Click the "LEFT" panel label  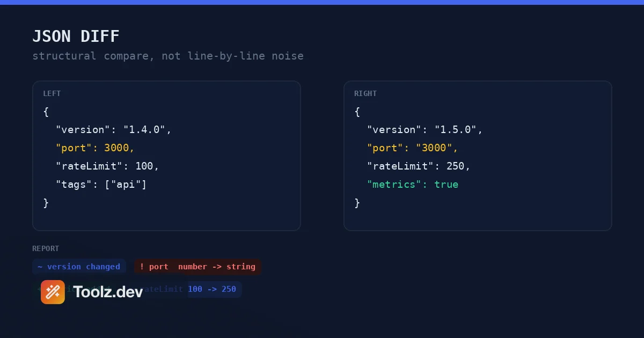pos(52,93)
